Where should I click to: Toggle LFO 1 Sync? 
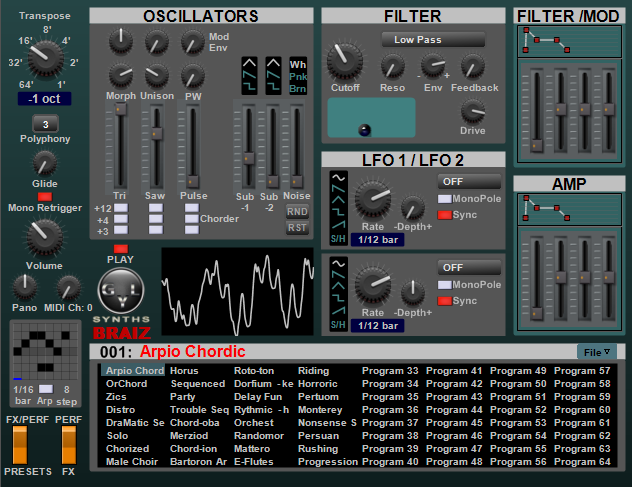(x=444, y=215)
